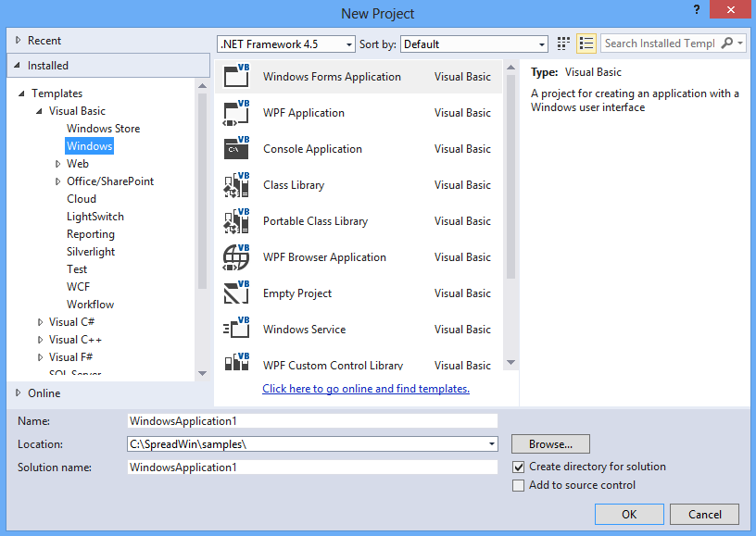Open the Sort by dropdown

tap(474, 44)
